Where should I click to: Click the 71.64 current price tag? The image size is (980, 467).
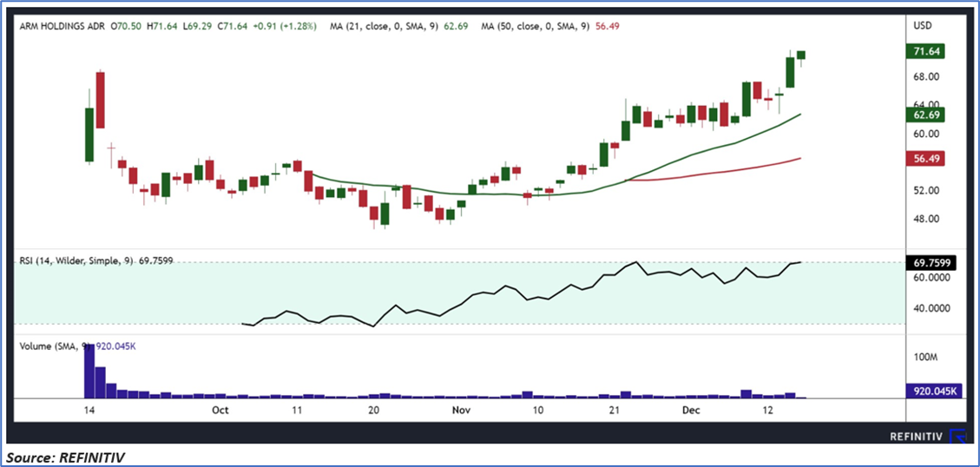pyautogui.click(x=925, y=51)
